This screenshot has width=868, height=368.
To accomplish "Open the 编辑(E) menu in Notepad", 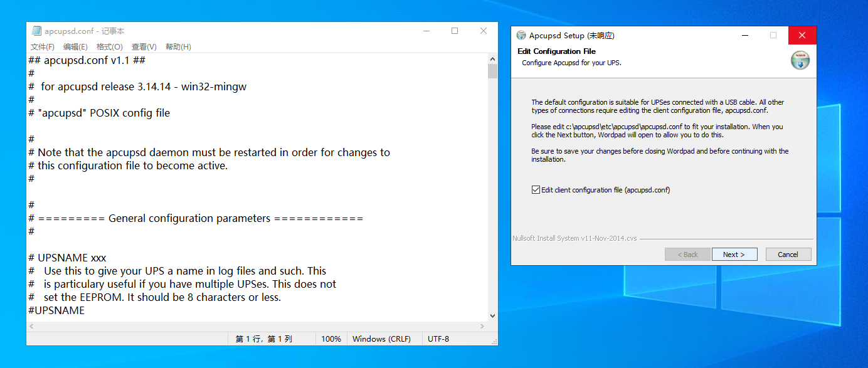I will (x=75, y=47).
